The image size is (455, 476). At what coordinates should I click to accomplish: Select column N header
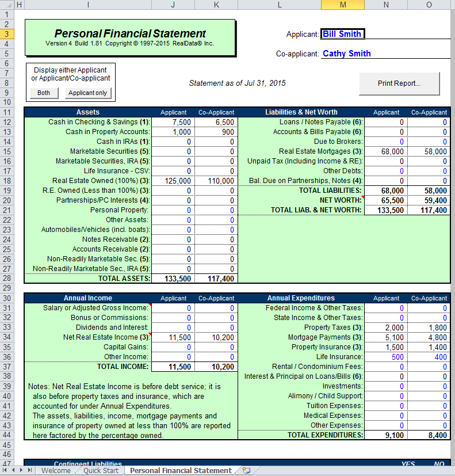coord(386,5)
